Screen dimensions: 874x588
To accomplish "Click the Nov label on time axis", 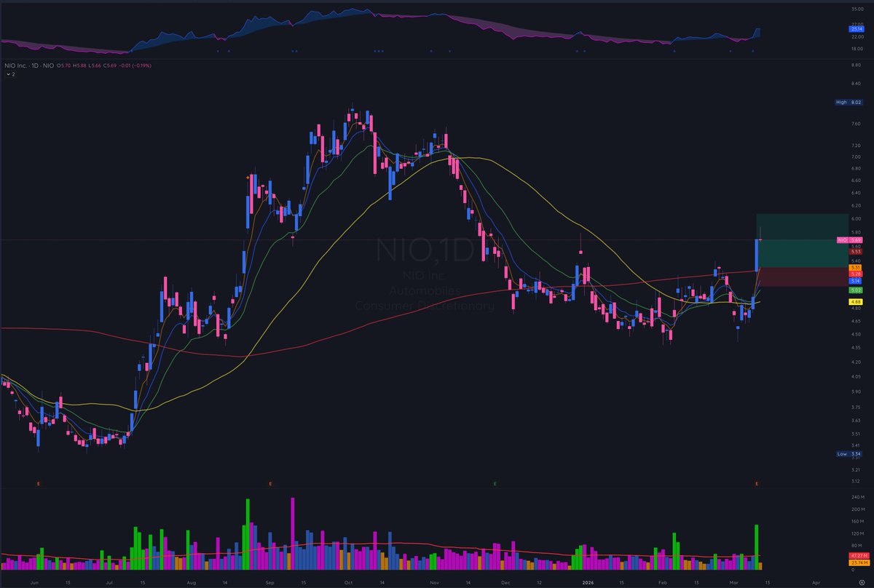I will click(x=434, y=582).
